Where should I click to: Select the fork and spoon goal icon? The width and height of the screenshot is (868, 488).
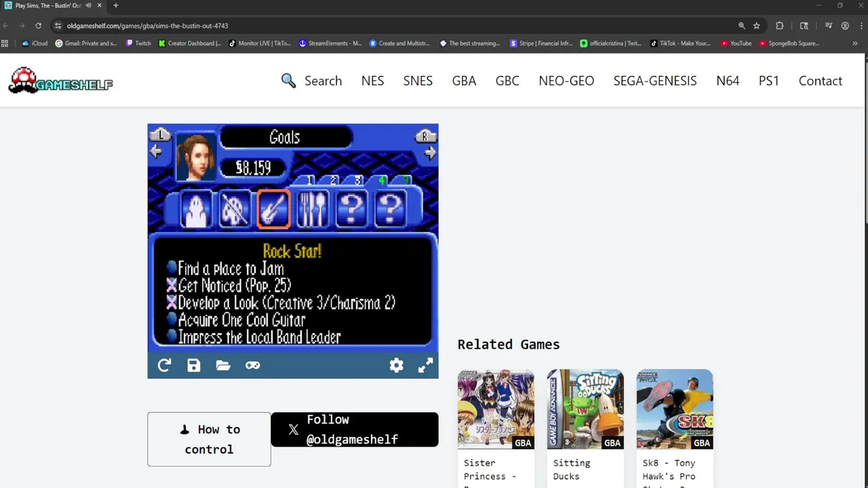click(x=313, y=209)
